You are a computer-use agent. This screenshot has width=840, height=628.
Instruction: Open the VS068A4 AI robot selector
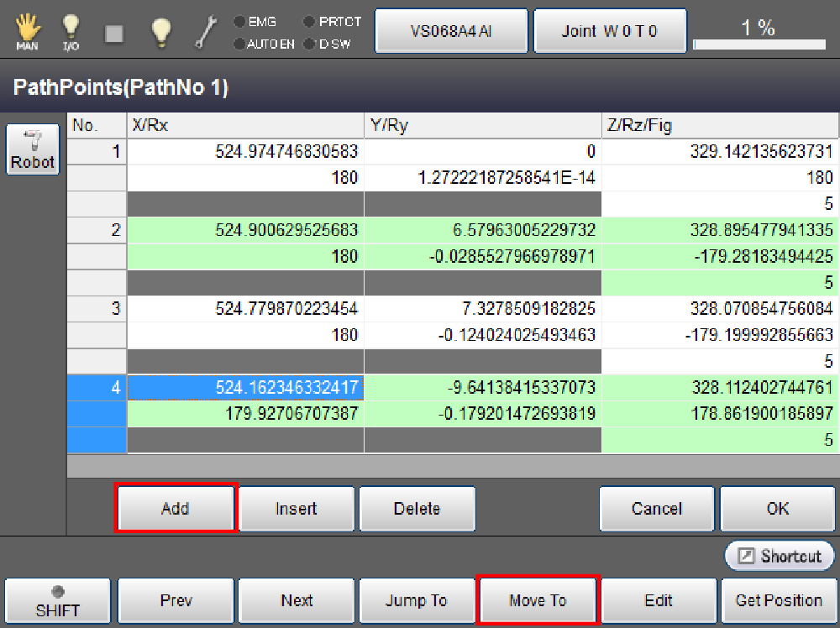click(451, 31)
